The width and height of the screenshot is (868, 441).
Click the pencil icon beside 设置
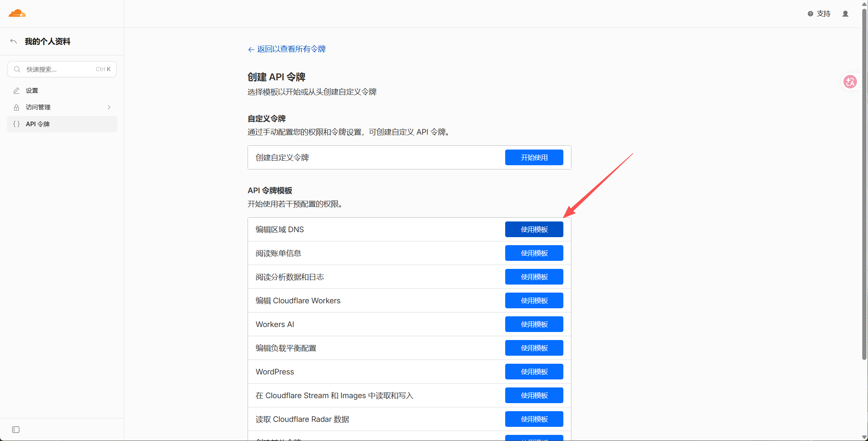16,91
